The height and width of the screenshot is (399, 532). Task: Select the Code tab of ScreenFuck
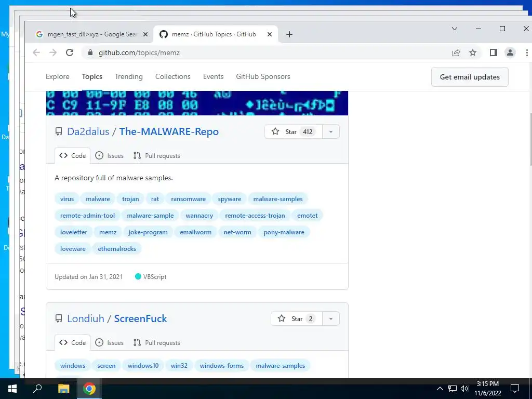73,343
